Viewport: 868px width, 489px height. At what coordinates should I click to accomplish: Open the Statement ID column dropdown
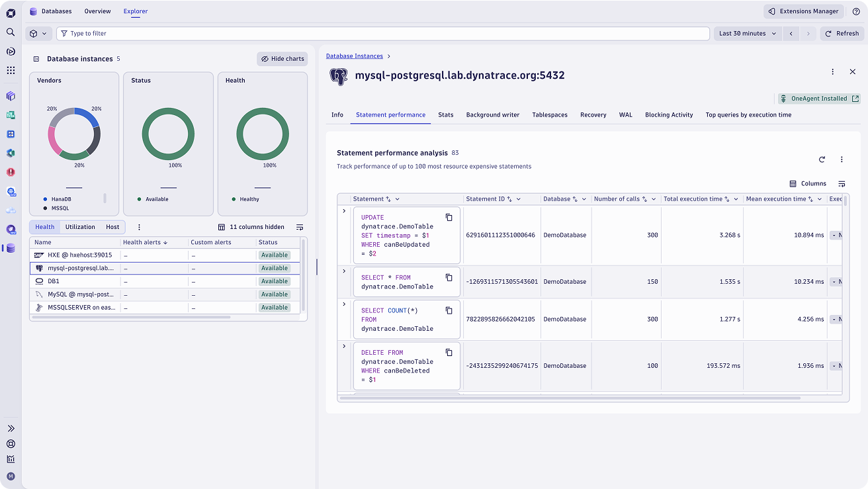519,199
